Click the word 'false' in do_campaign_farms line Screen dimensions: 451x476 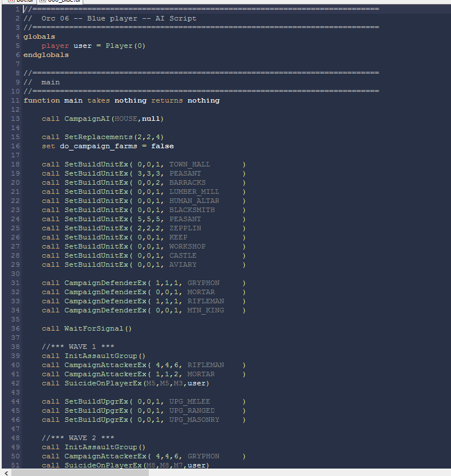pos(162,146)
